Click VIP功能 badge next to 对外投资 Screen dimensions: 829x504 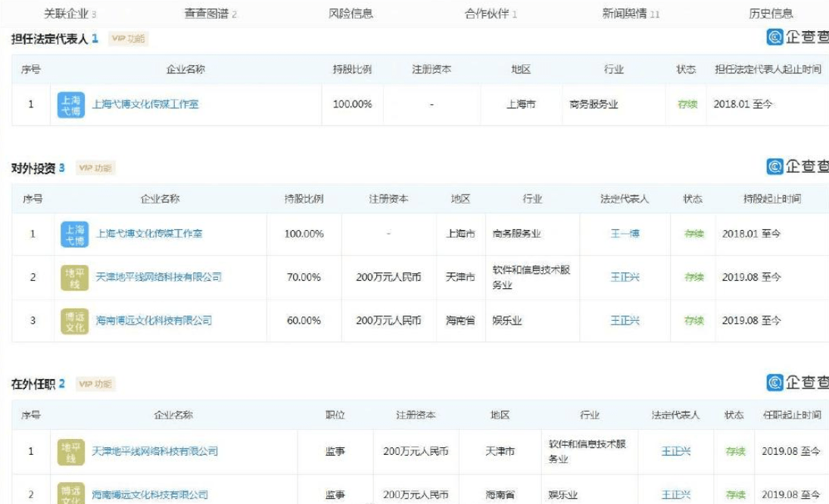[96, 168]
